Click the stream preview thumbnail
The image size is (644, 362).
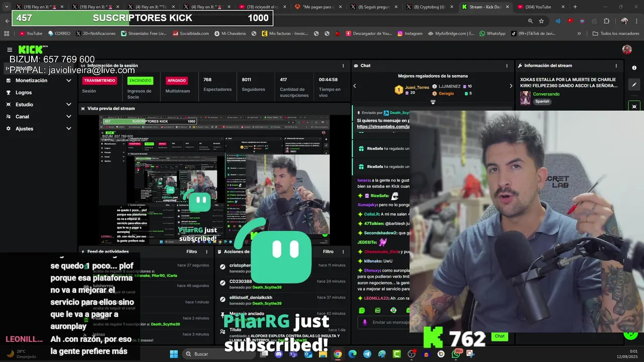(x=214, y=180)
